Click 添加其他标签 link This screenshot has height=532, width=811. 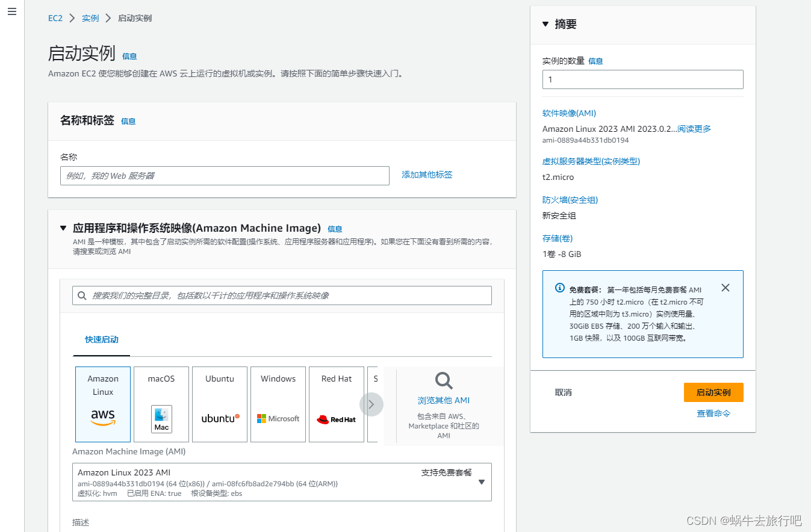tap(427, 175)
